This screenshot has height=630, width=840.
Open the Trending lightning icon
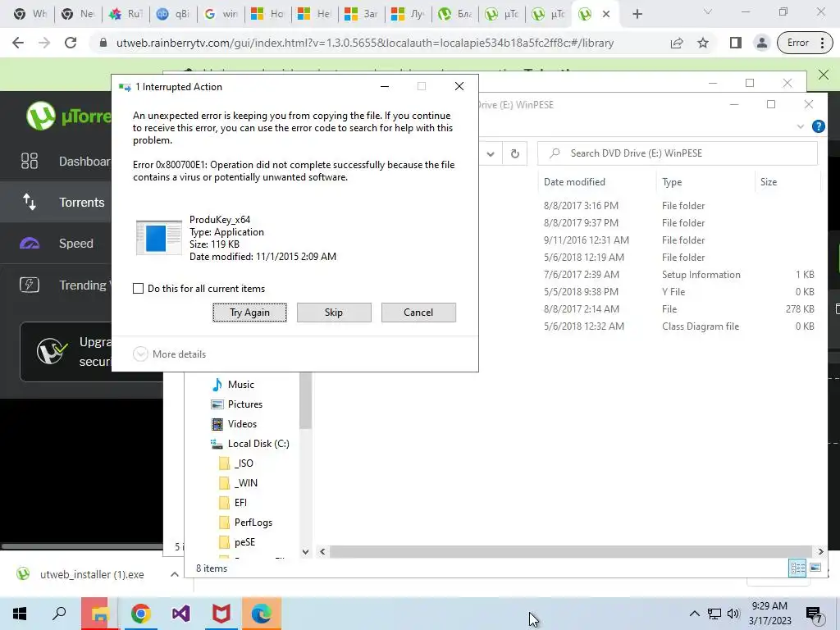[x=30, y=285]
